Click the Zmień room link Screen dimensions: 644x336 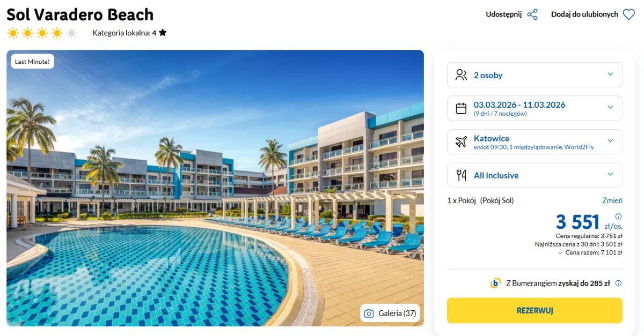coord(612,200)
